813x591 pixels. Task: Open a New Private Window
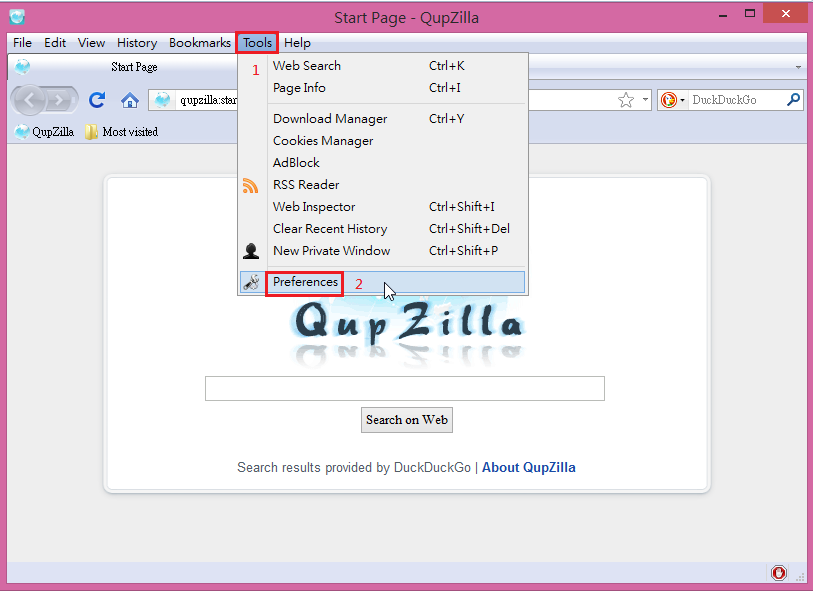point(383,251)
